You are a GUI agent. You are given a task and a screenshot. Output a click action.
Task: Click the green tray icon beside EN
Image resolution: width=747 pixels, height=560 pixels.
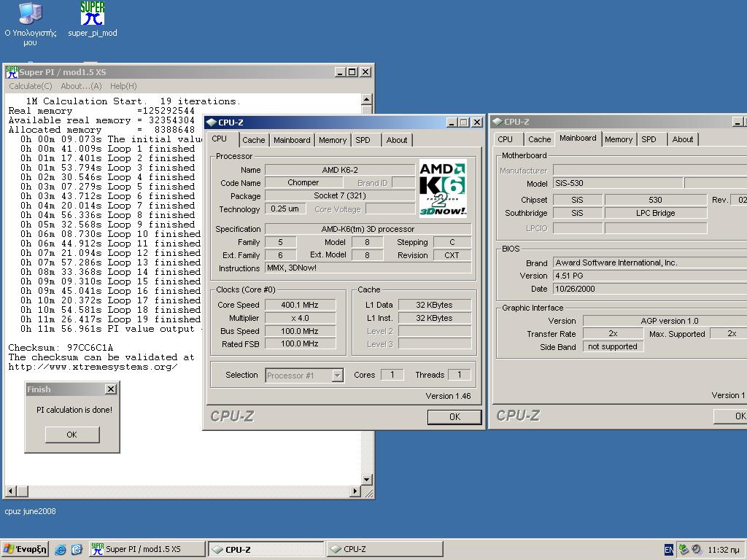[684, 550]
